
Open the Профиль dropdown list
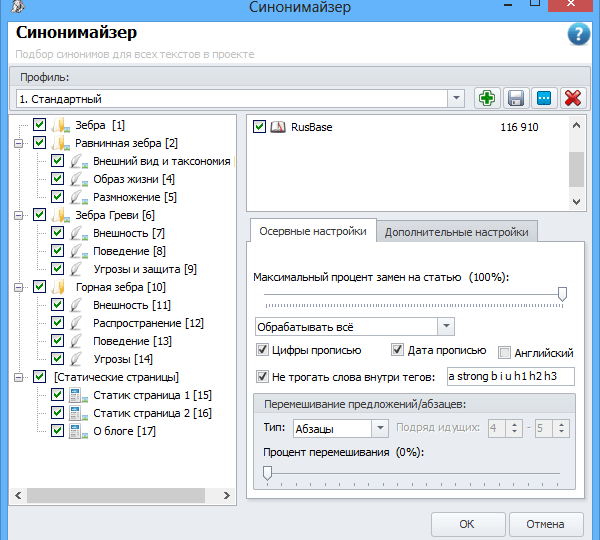pos(456,99)
